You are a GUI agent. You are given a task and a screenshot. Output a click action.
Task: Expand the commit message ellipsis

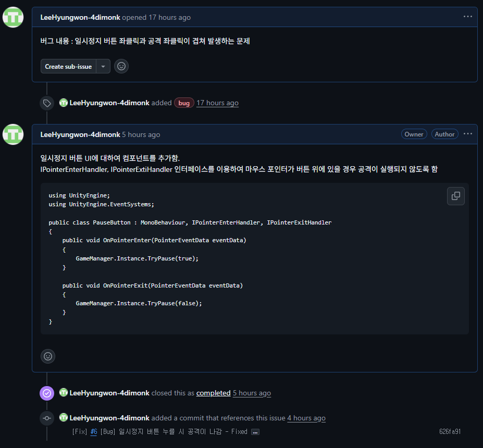pos(255,432)
